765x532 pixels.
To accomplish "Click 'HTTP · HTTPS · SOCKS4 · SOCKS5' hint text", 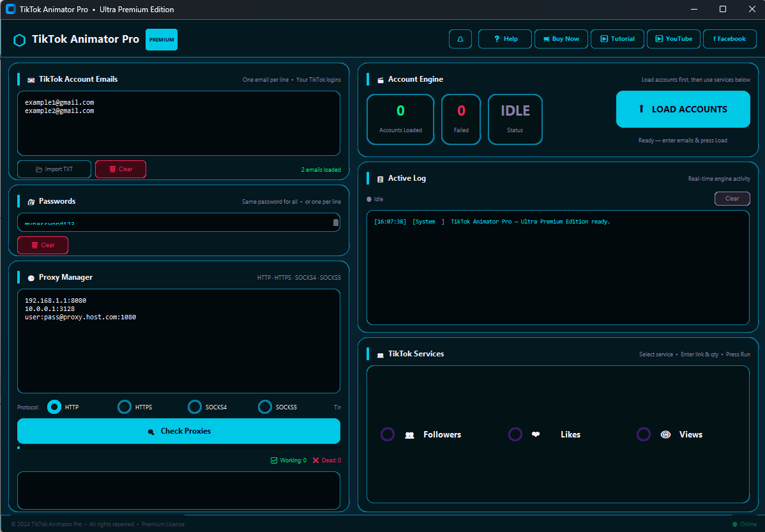I will point(299,278).
